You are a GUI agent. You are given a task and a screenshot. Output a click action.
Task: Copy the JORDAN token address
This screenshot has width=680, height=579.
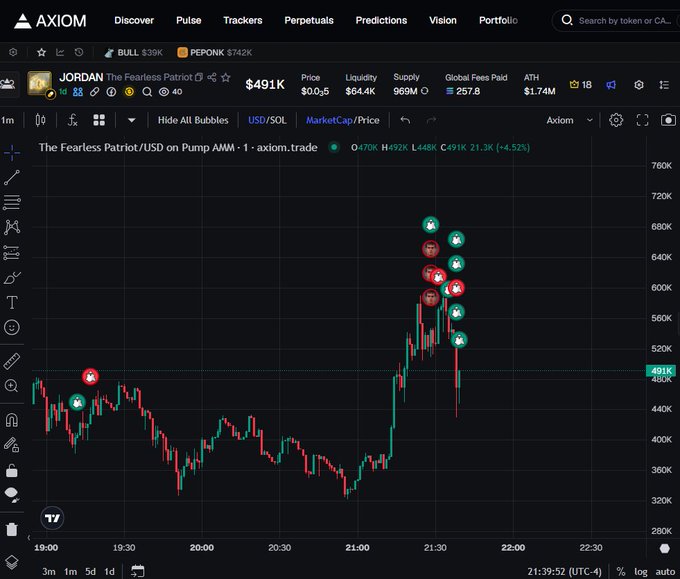tap(199, 77)
